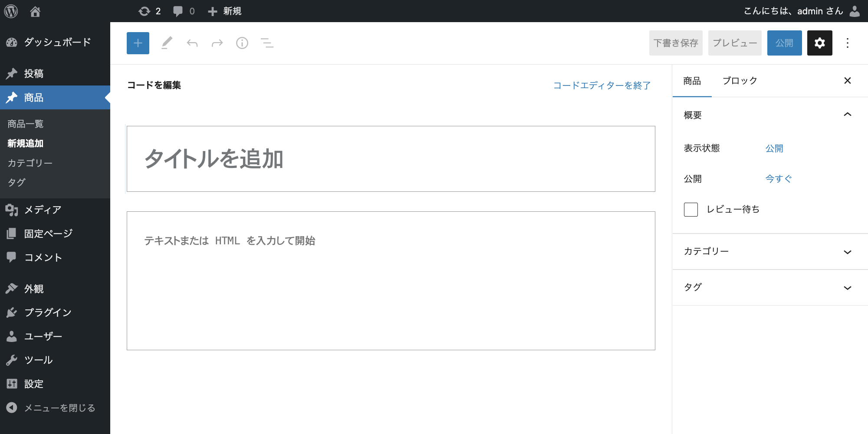The width and height of the screenshot is (868, 434).
Task: Click the blue 公開 publish button
Action: pos(784,43)
